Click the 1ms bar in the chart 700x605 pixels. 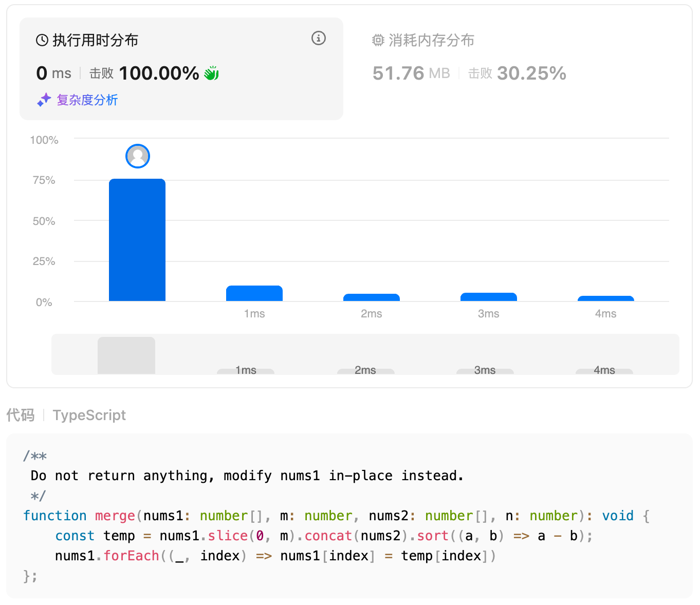coord(254,293)
